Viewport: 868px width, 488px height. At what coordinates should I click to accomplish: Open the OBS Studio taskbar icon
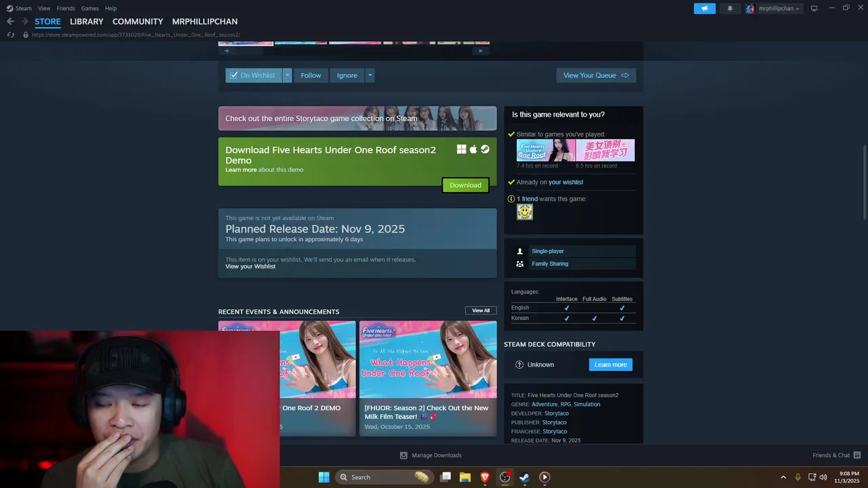pos(505,477)
